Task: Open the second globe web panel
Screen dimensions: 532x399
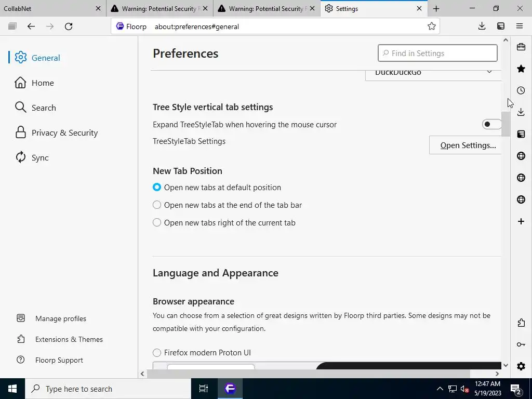Action: click(x=521, y=178)
